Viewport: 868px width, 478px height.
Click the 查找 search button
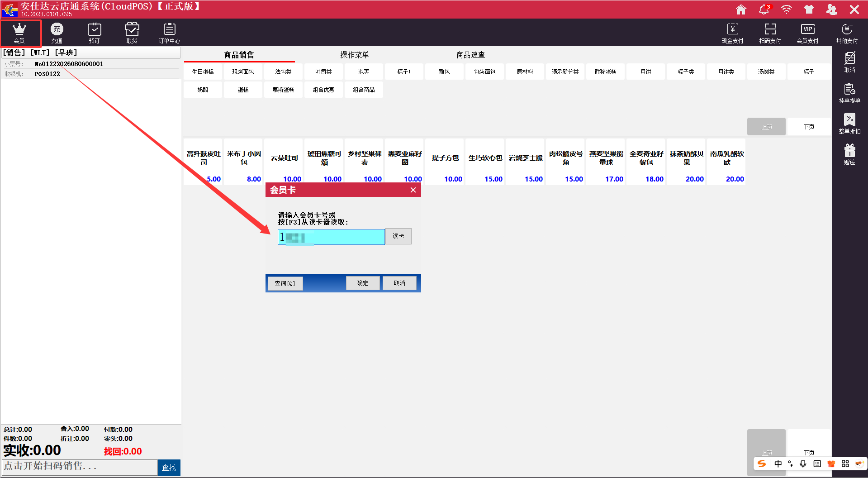tap(169, 468)
